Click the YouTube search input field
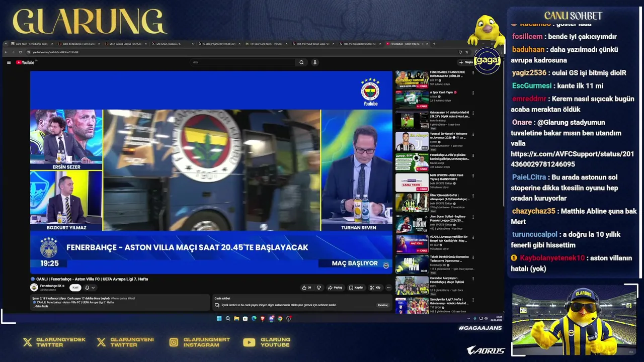The width and height of the screenshot is (644, 362). 243,62
